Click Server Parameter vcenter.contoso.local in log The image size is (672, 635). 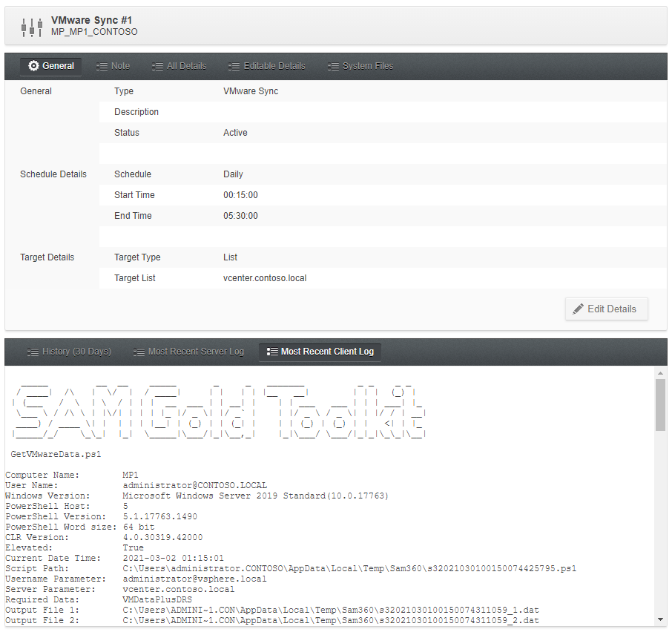tap(178, 589)
